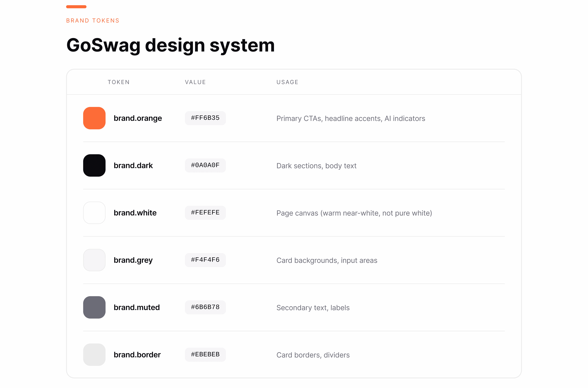This screenshot has height=388, width=588.
Task: Click the 'Primary CTAs, headline accents' usage text
Action: pos(351,119)
